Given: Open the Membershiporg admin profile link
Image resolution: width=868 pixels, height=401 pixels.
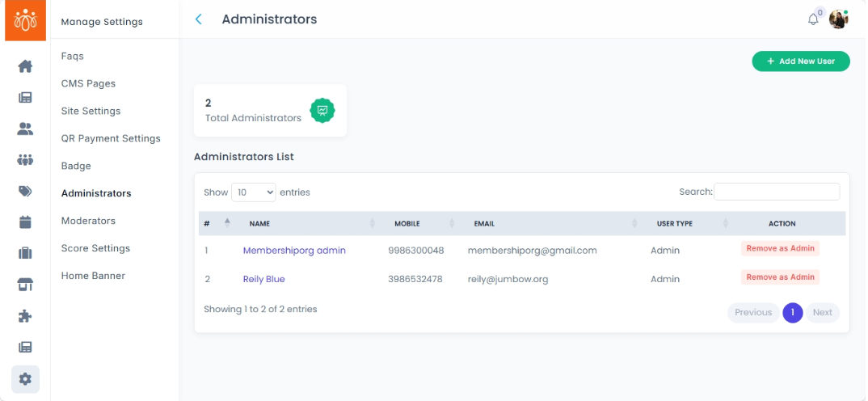Looking at the screenshot, I should tap(294, 251).
